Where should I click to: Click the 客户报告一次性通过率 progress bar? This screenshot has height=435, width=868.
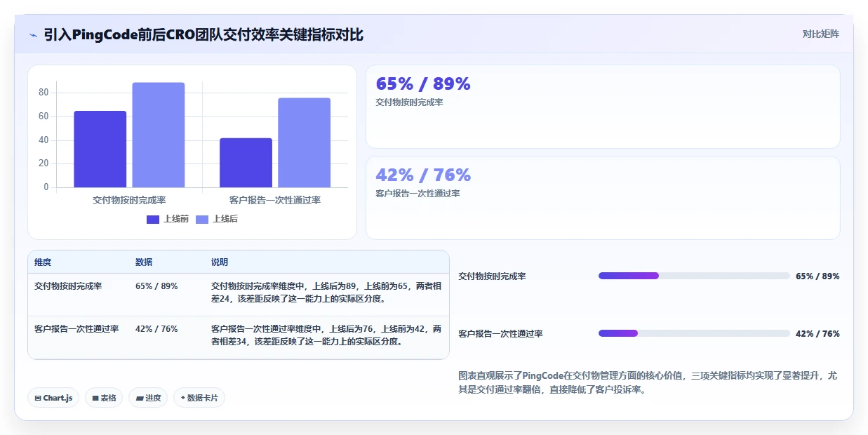(694, 333)
